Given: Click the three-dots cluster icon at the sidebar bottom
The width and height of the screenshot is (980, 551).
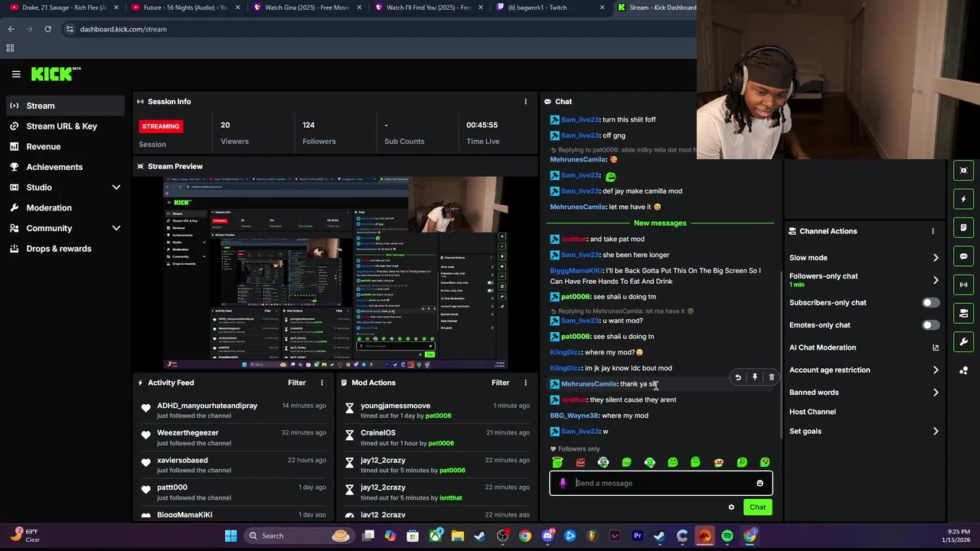Looking at the screenshot, I should (964, 370).
